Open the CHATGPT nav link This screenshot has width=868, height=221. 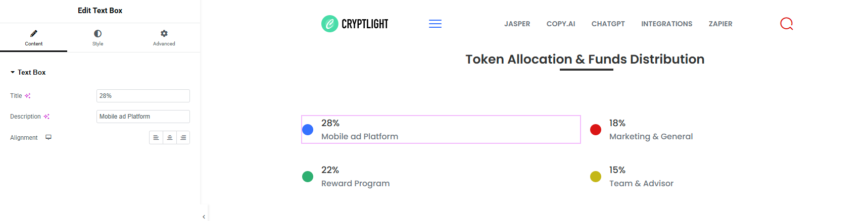coord(608,24)
